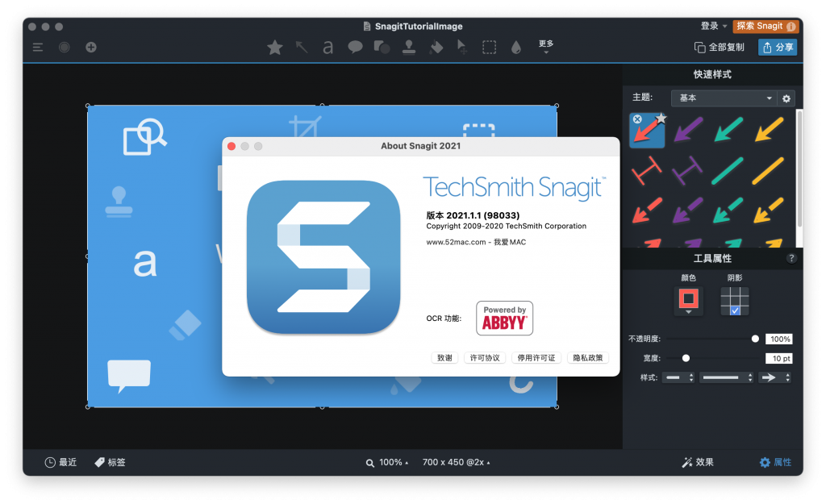The image size is (826, 504).
Task: Click the Deactivate License button
Action: 536,358
